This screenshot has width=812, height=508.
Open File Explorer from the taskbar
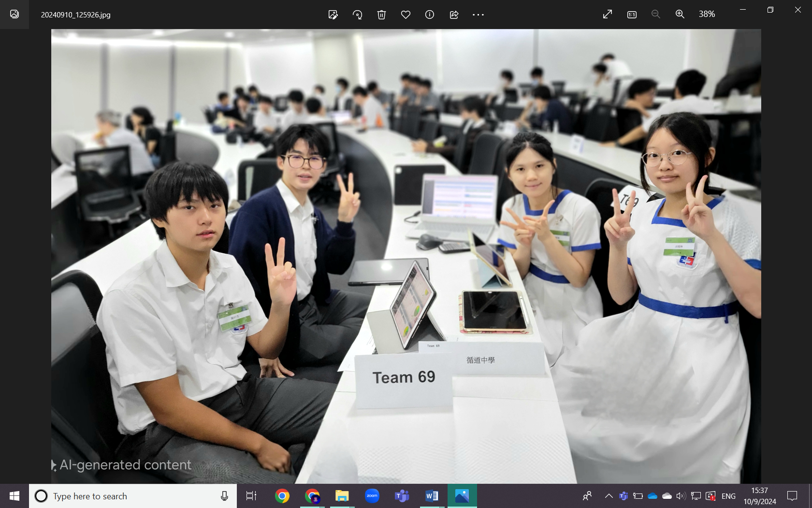point(342,496)
